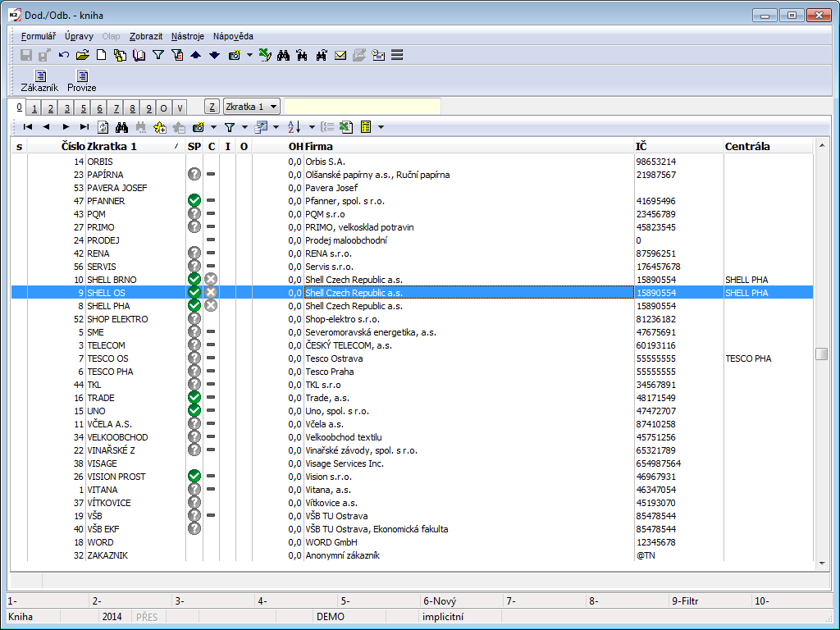This screenshot has width=840, height=630.
Task: Click the envelope email icon
Action: tap(340, 56)
